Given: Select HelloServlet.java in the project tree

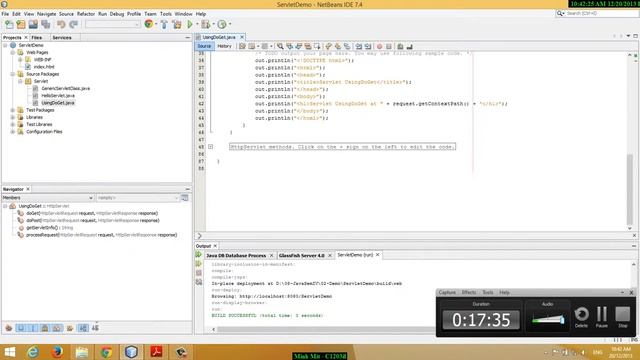Looking at the screenshot, I should tap(58, 96).
